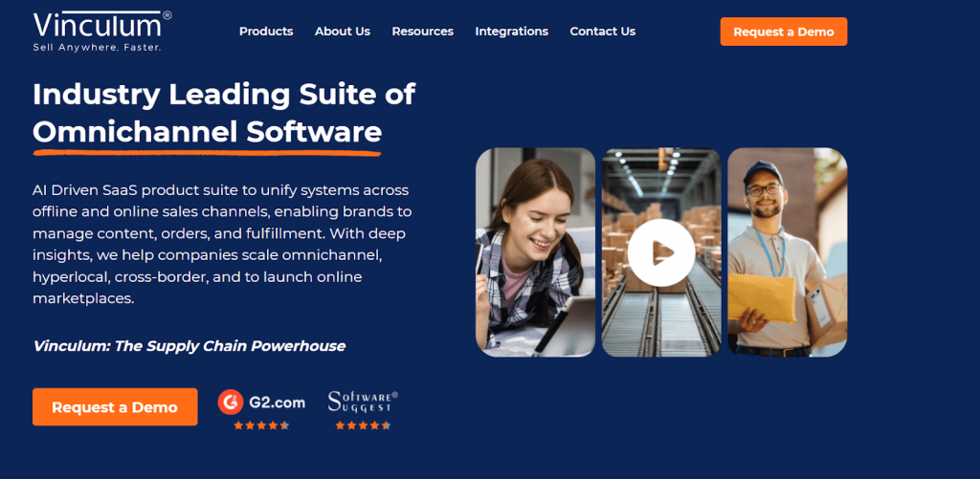Image resolution: width=980 pixels, height=479 pixels.
Task: Click Request a Demo in the top navigation
Action: (x=783, y=32)
